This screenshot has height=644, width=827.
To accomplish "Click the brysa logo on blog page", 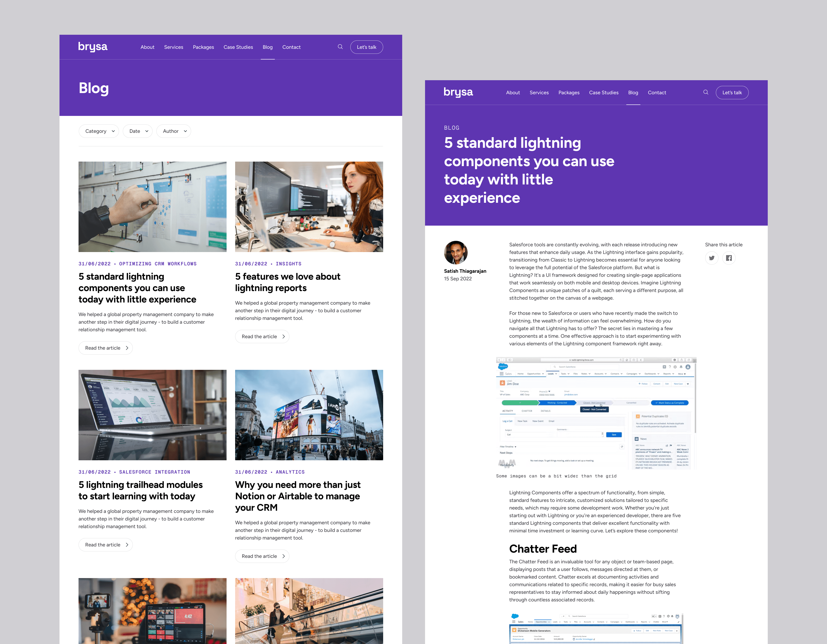I will tap(93, 47).
